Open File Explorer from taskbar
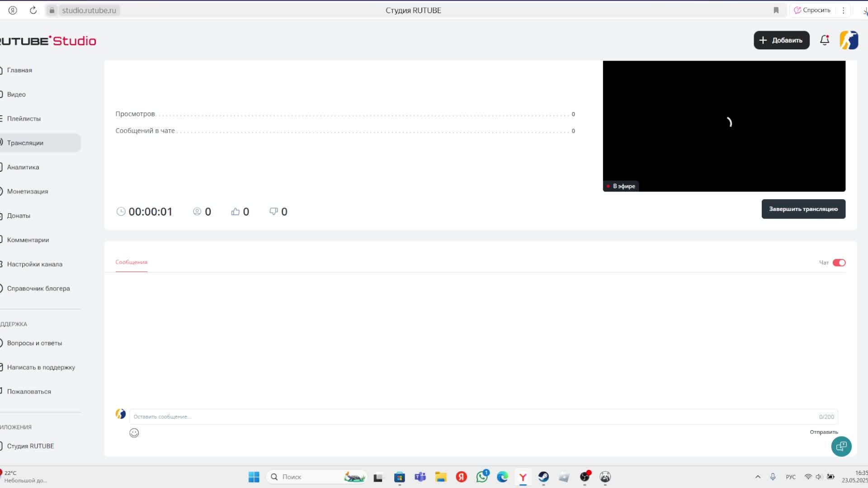This screenshot has height=488, width=868. 441,477
